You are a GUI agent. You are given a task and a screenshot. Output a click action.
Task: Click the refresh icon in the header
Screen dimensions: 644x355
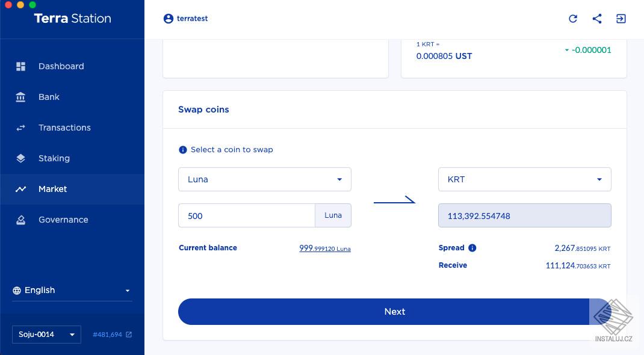[x=573, y=19]
